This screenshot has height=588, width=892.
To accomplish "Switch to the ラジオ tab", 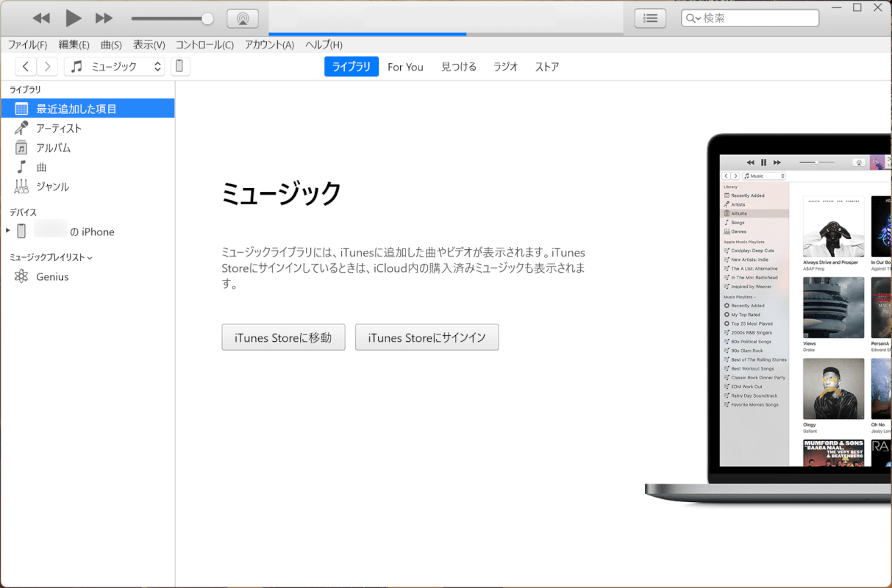I will tap(505, 66).
